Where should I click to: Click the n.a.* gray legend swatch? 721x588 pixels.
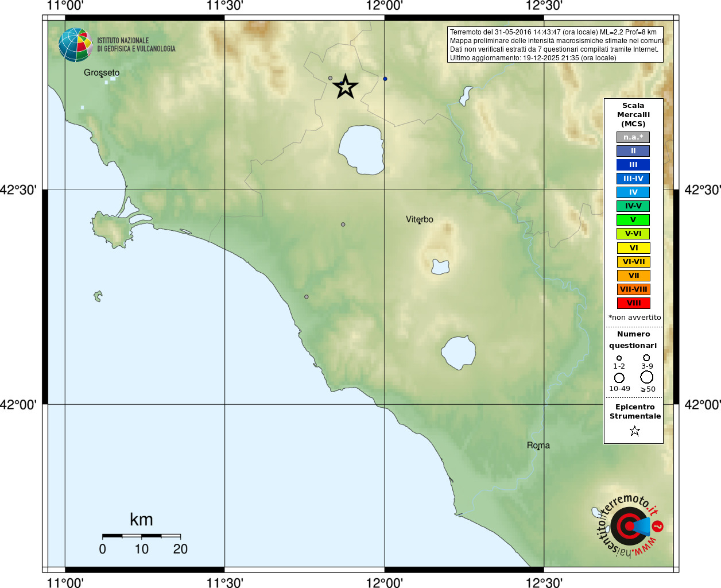click(x=633, y=137)
